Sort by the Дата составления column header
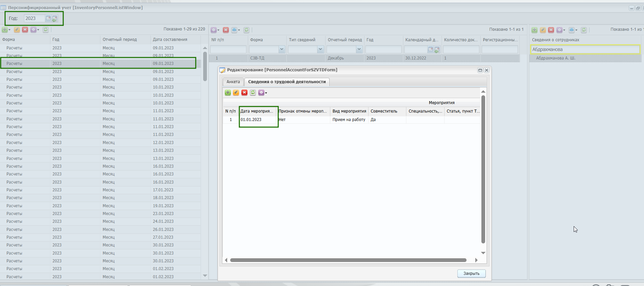 click(x=176, y=40)
